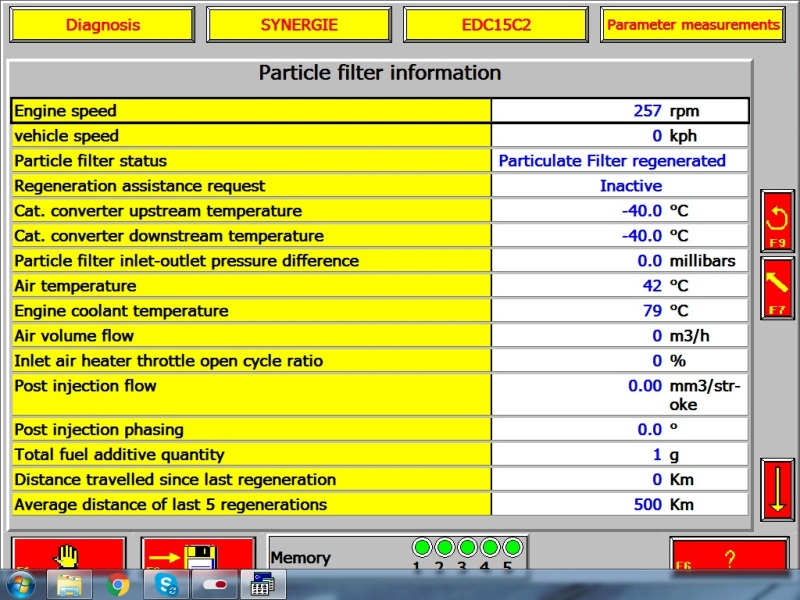Select the Engine speed row
This screenshot has height=600, width=800.
pyautogui.click(x=380, y=111)
